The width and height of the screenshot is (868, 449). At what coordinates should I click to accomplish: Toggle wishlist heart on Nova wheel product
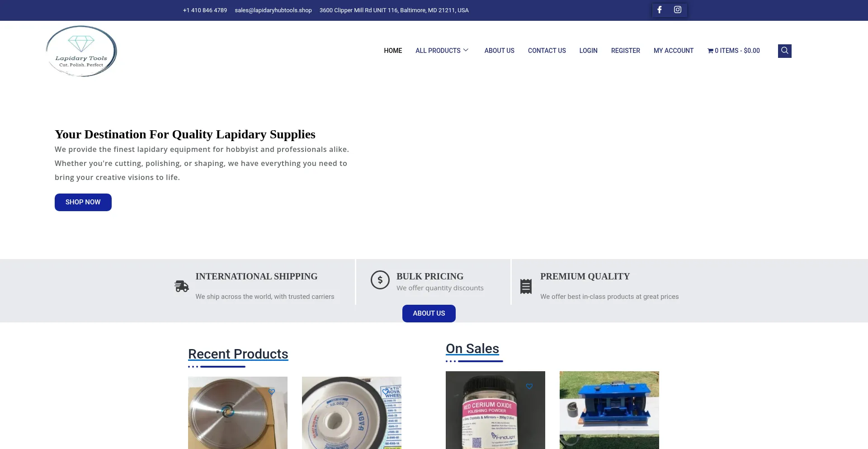click(385, 392)
